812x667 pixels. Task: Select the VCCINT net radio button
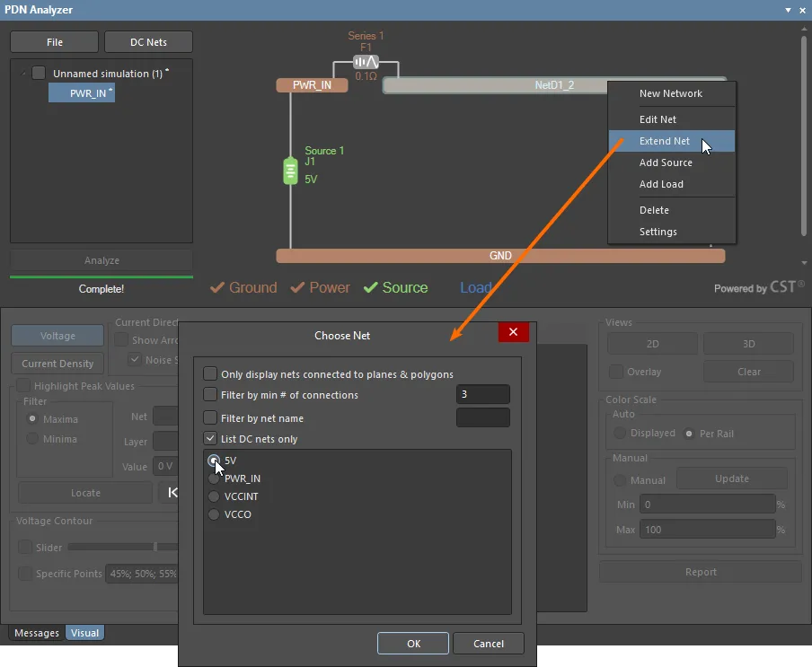(x=214, y=496)
